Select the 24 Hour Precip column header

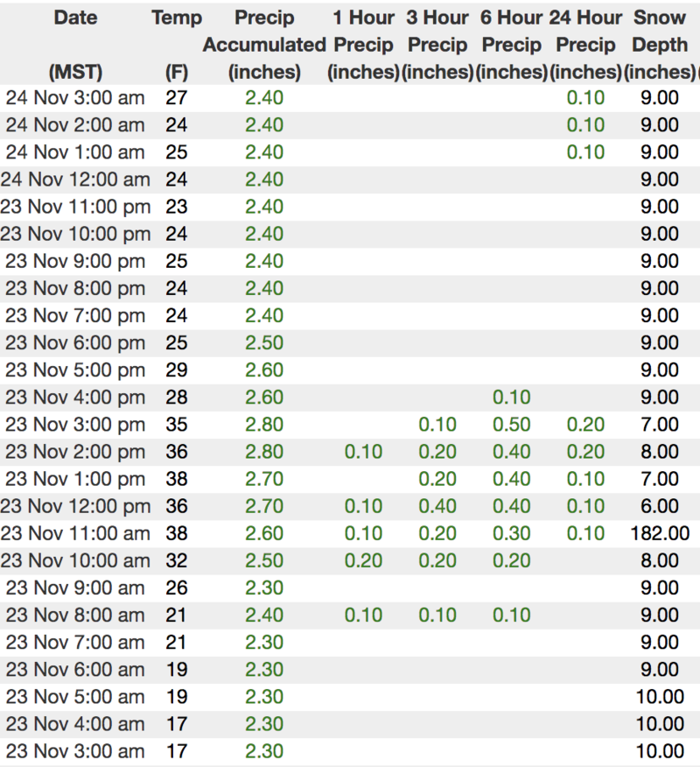pyautogui.click(x=585, y=44)
